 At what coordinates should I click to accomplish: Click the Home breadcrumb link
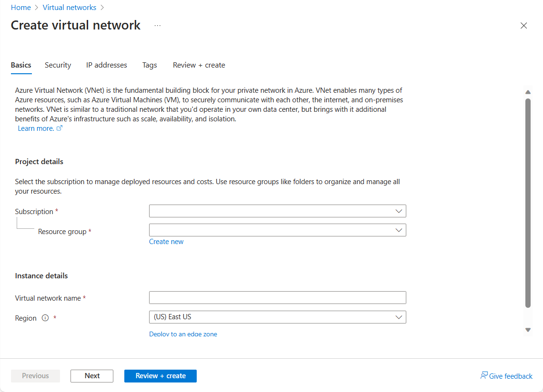point(21,8)
